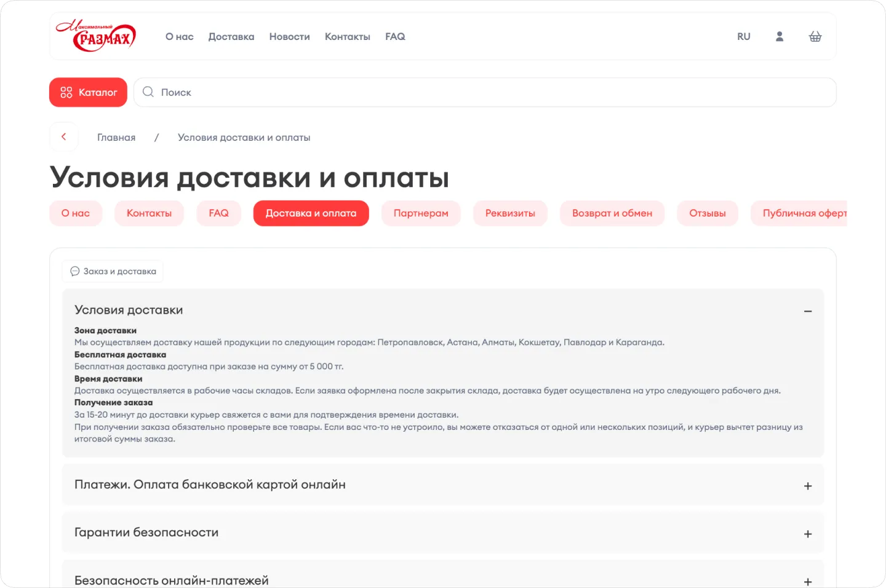Select the Контакты filter tab
This screenshot has height=588, width=886.
click(149, 213)
